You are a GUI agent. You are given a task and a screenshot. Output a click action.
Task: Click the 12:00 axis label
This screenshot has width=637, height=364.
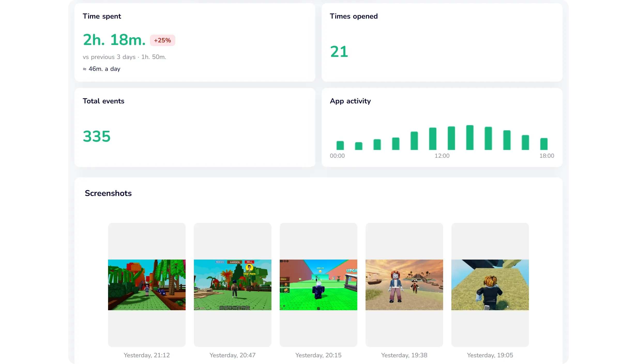[x=442, y=156]
